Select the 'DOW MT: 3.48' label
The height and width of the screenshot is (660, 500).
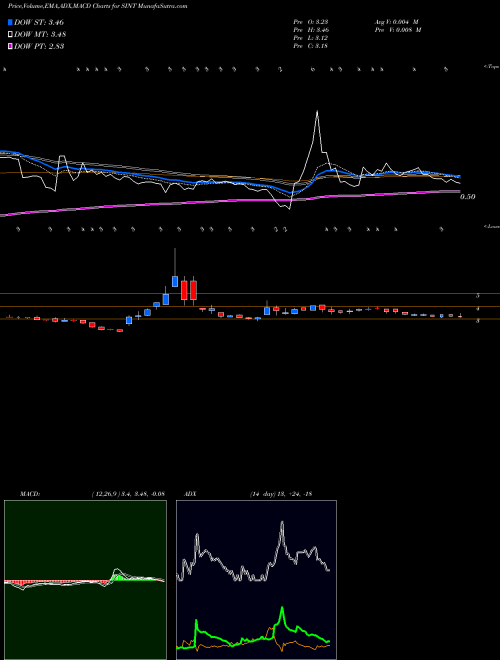coord(40,35)
